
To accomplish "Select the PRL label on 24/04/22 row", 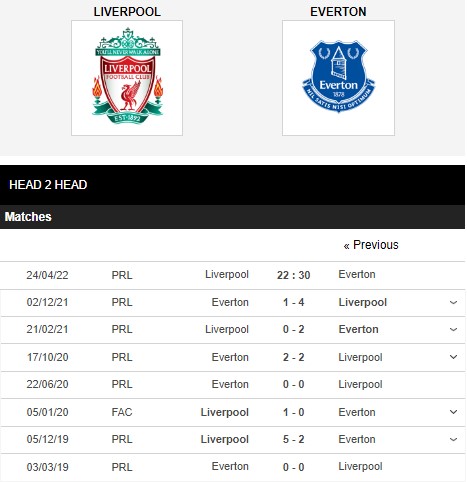I will point(122,275).
